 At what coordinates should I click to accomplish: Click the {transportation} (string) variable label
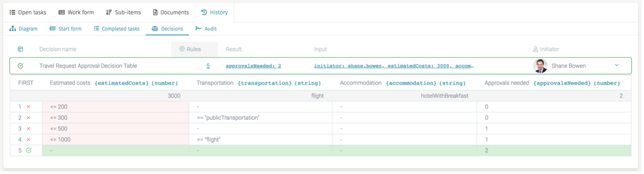click(279, 83)
